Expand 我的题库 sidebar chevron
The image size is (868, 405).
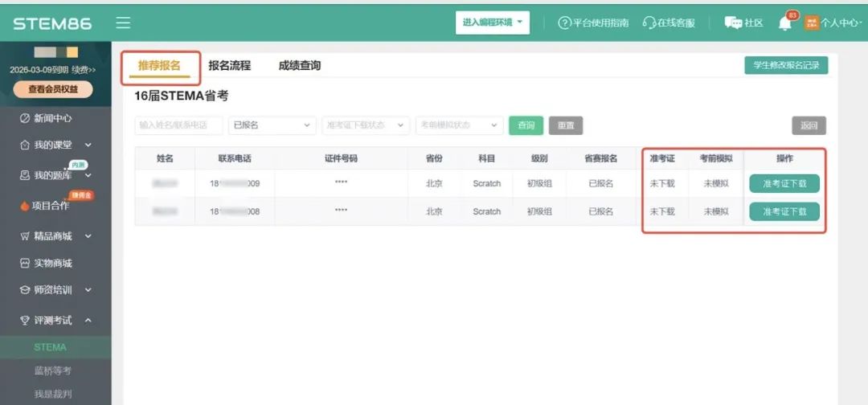click(88, 175)
